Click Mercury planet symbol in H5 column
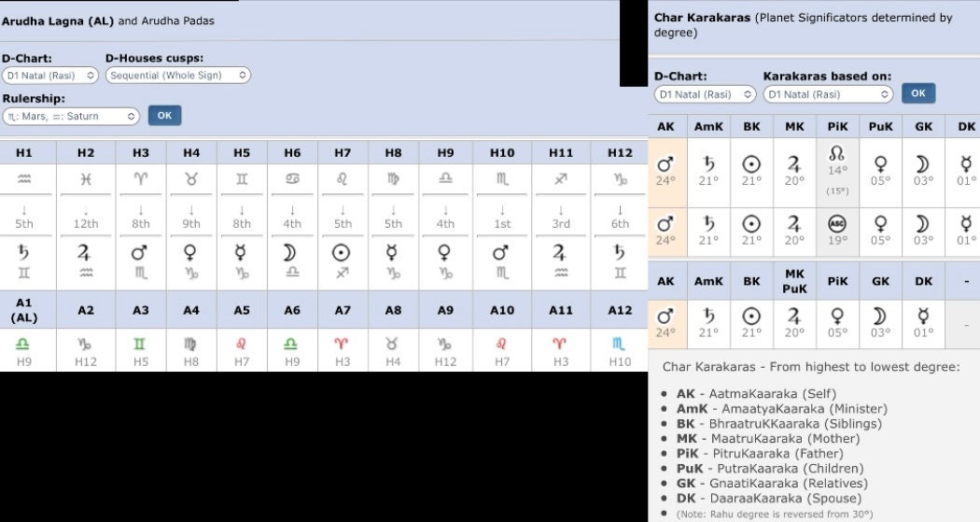Viewport: 980px width, 522px height. [x=242, y=252]
